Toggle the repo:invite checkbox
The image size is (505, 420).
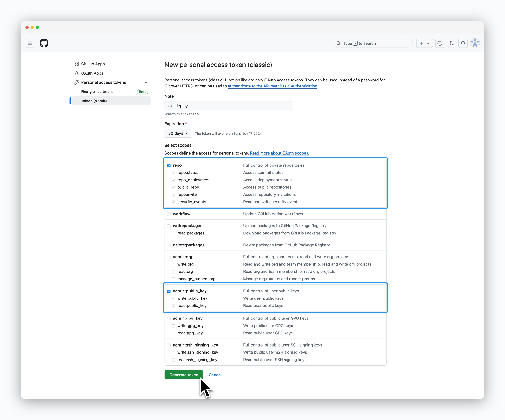[173, 195]
